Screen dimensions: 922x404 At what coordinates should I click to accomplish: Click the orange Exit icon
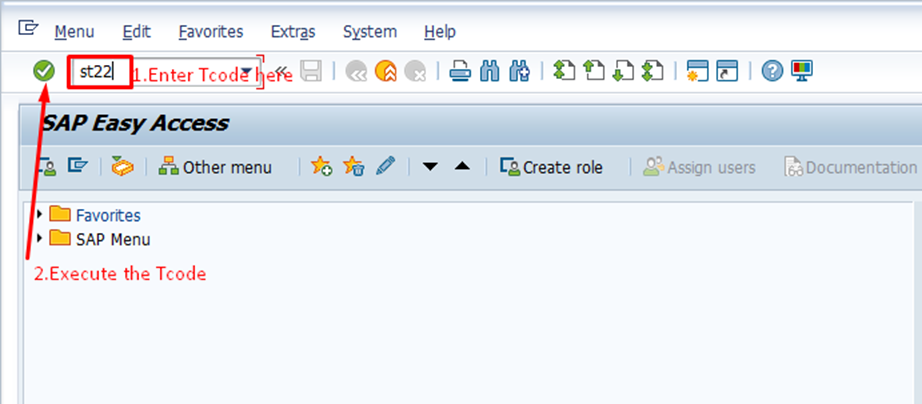pos(386,72)
